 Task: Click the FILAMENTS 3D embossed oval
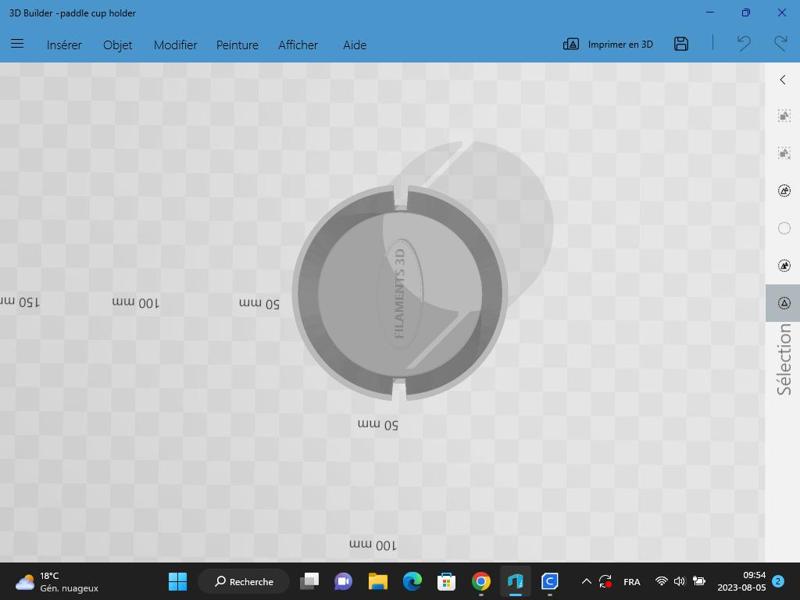pos(400,293)
